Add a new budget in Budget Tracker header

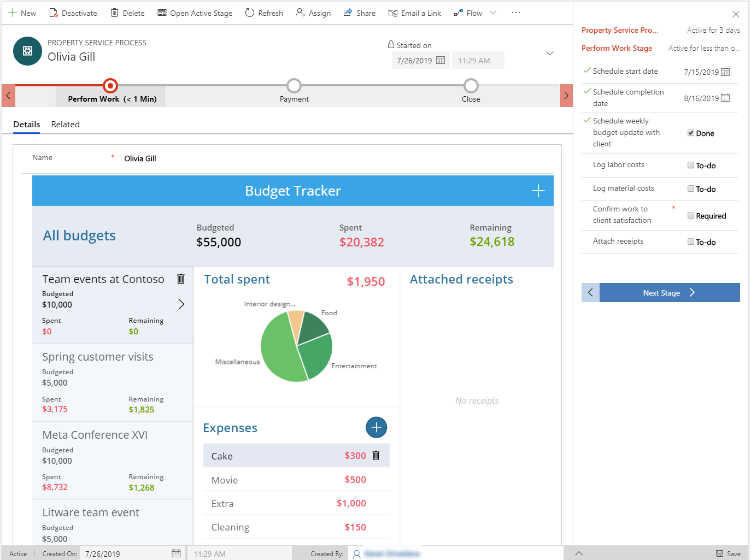click(x=538, y=191)
